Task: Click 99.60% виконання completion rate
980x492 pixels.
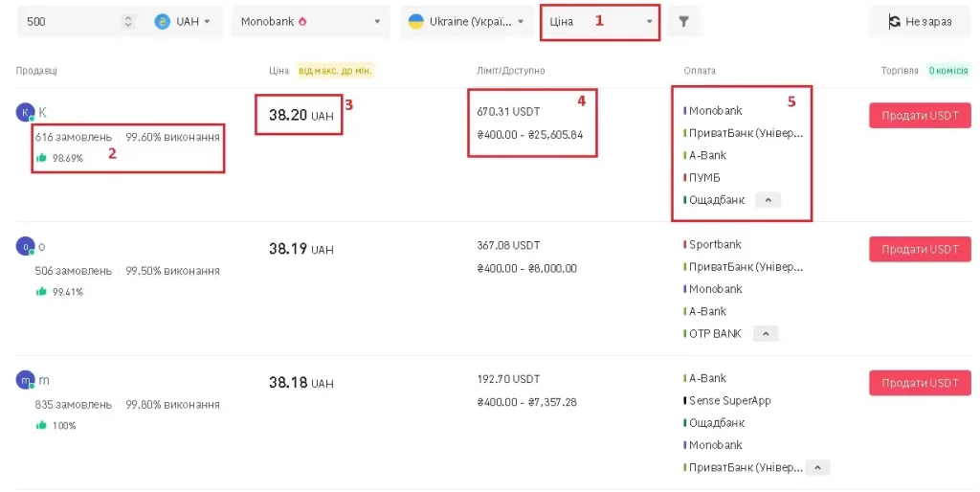Action: click(172, 138)
